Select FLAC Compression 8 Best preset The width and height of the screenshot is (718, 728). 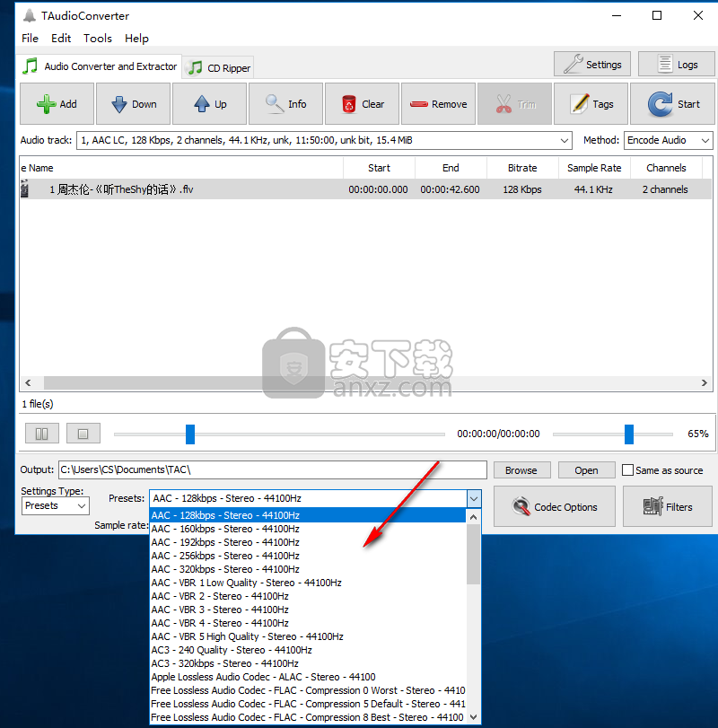point(307,717)
